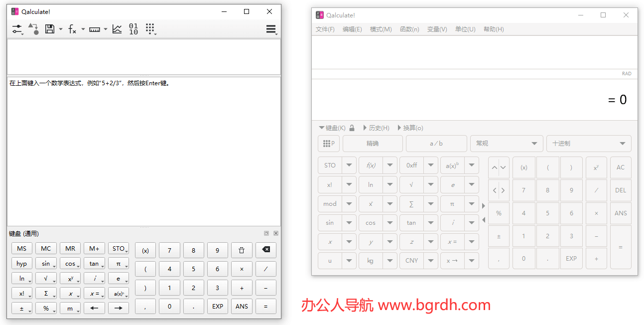This screenshot has height=325, width=644.
Task: Click the trash can clear button
Action: [x=242, y=250]
